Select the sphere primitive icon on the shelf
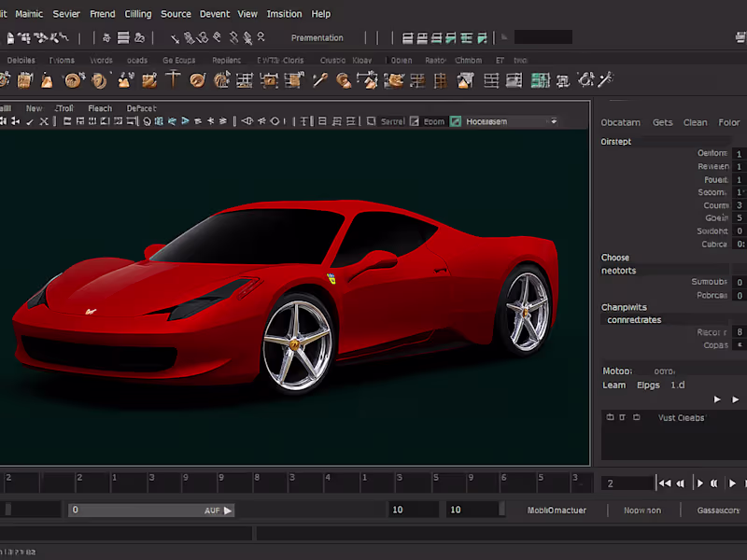This screenshot has width=747, height=560. (71, 80)
